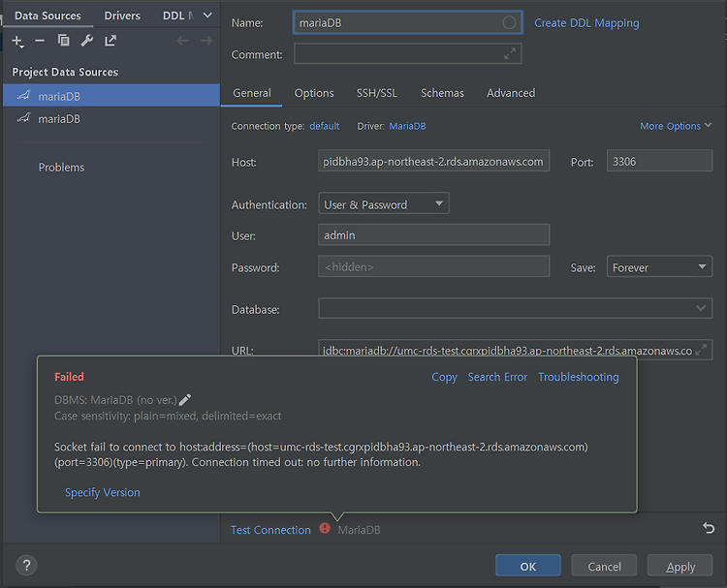This screenshot has height=588, width=727.
Task: Open Authentication User & Password dropdown
Action: click(384, 203)
